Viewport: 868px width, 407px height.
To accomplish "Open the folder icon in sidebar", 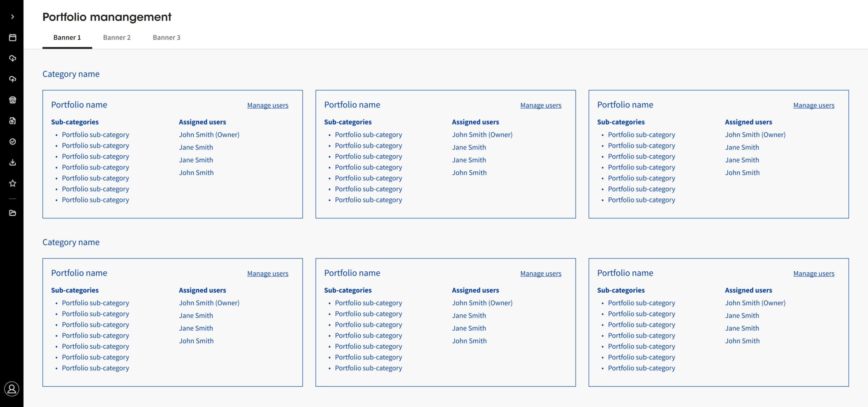I will pos(13,213).
